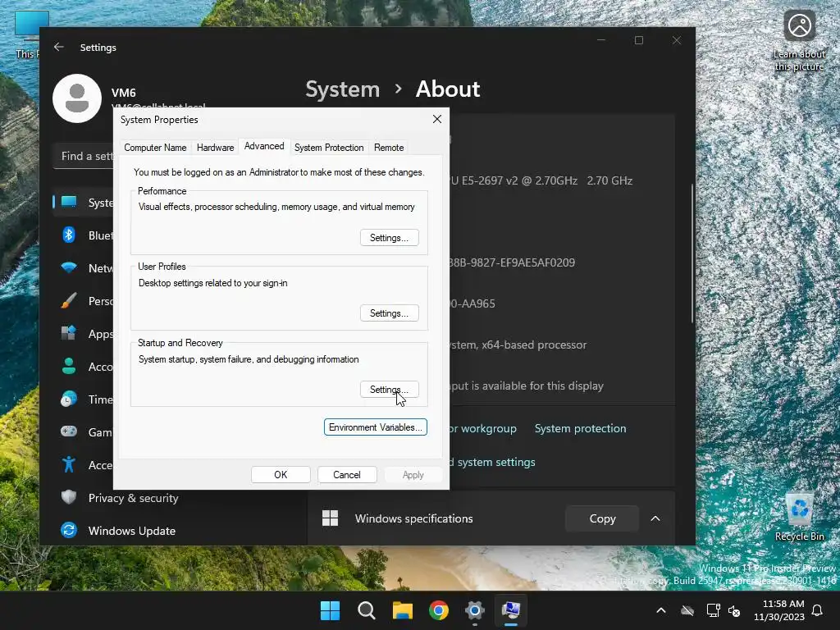Open the notification bell
This screenshot has width=840, height=630.
click(818, 610)
